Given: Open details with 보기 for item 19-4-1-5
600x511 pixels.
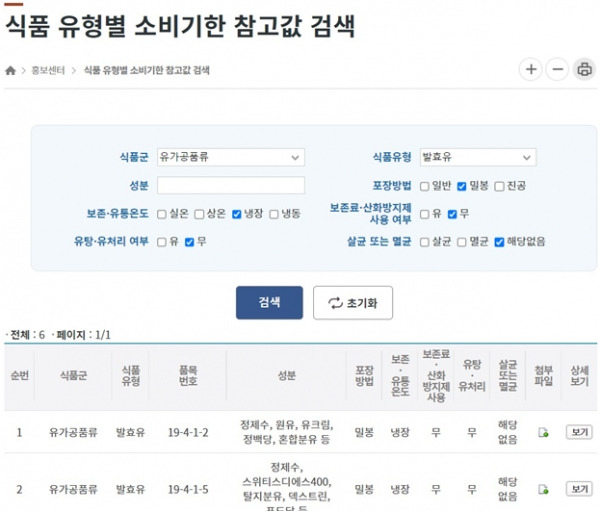Looking at the screenshot, I should (579, 489).
